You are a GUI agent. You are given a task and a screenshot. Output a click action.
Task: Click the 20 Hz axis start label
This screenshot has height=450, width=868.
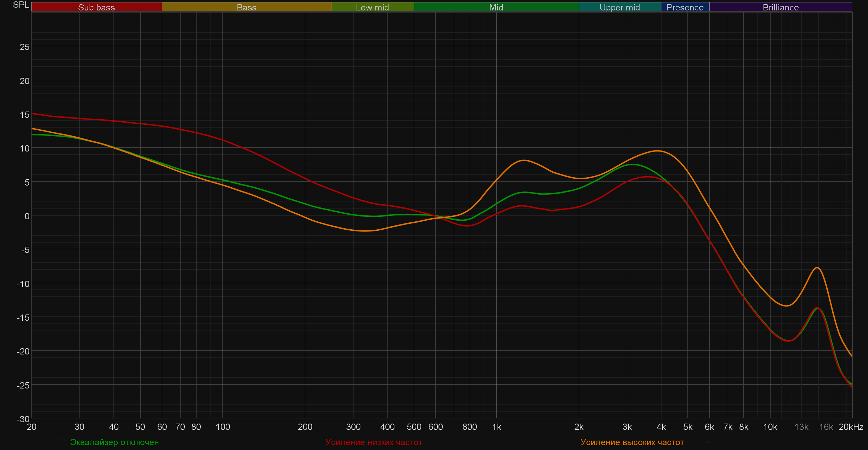[31, 427]
